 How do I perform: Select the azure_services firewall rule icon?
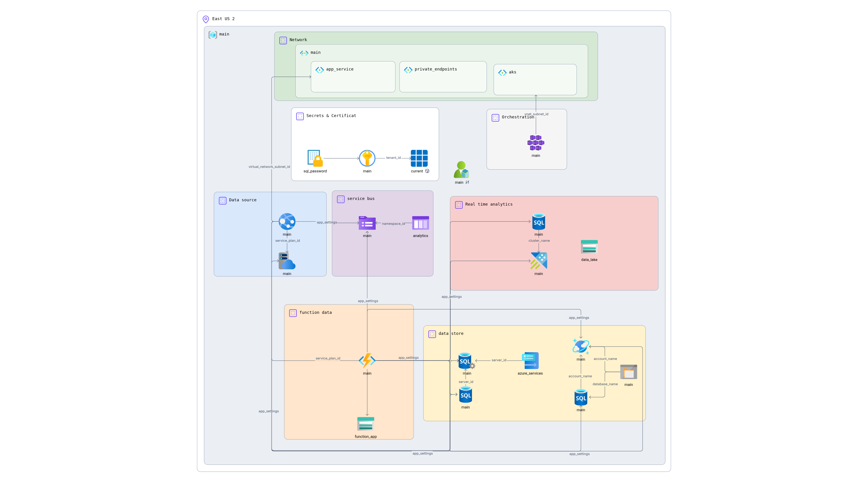(530, 361)
